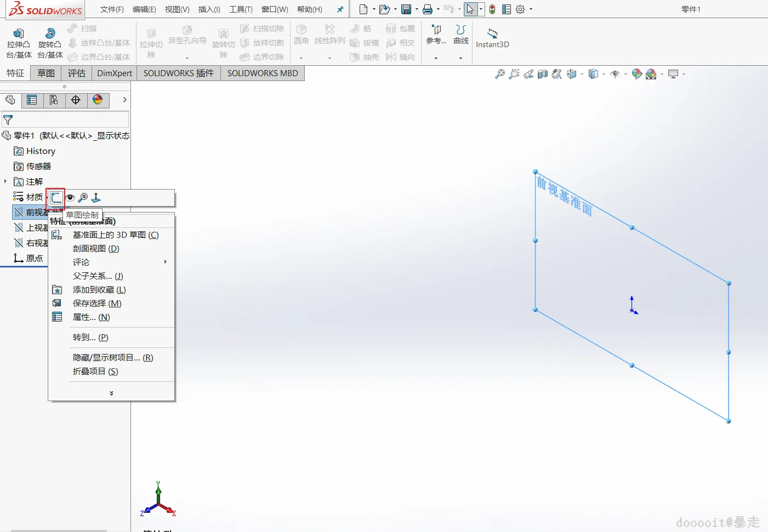The width and height of the screenshot is (768, 532).
Task: Switch to the 草图 ribbon tab
Action: point(46,73)
